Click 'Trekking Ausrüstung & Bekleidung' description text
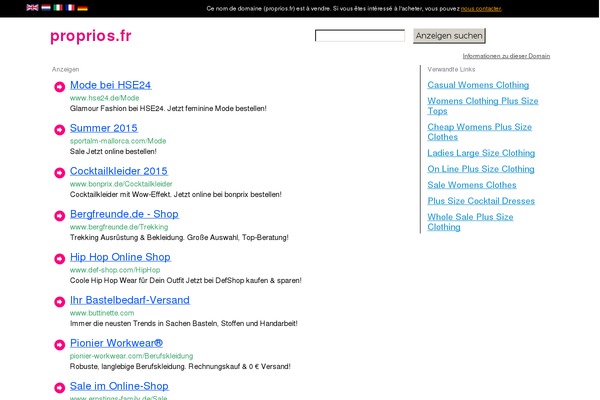600x400 pixels. [x=179, y=238]
